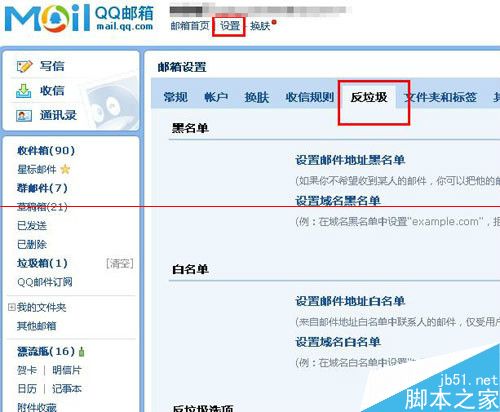The height and width of the screenshot is (412, 500).
Task: Open 附件收藏 link
Action: [x=37, y=407]
